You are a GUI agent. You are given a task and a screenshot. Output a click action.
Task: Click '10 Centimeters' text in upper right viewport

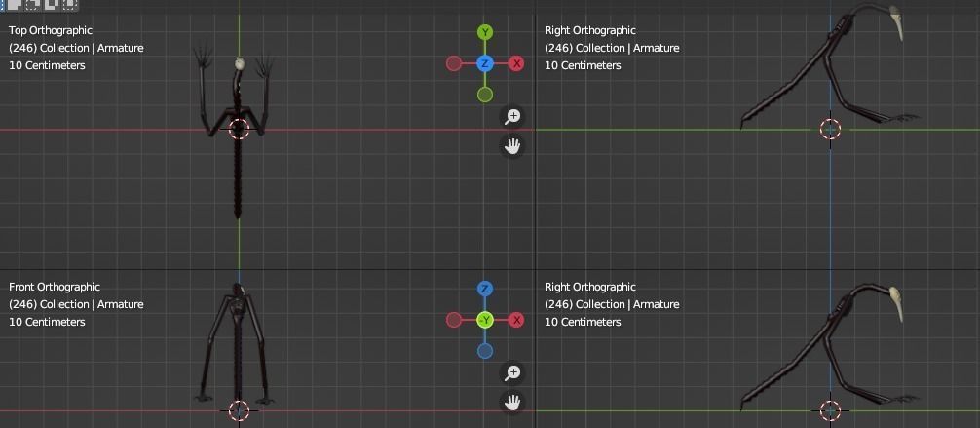pyautogui.click(x=583, y=65)
